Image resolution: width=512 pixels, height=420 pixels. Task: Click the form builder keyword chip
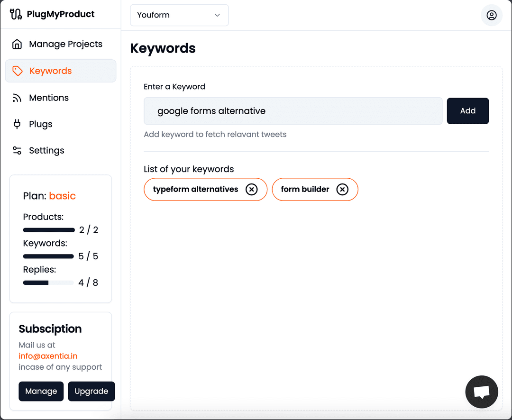click(315, 189)
